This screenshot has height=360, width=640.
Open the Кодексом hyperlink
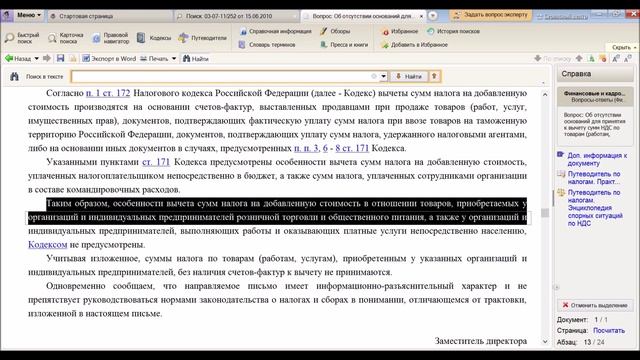[47, 245]
